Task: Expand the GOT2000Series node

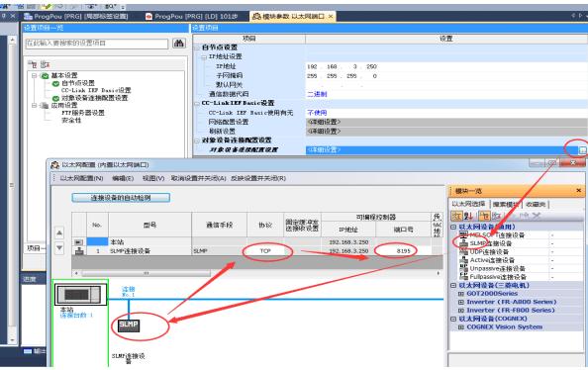Action: pos(461,294)
